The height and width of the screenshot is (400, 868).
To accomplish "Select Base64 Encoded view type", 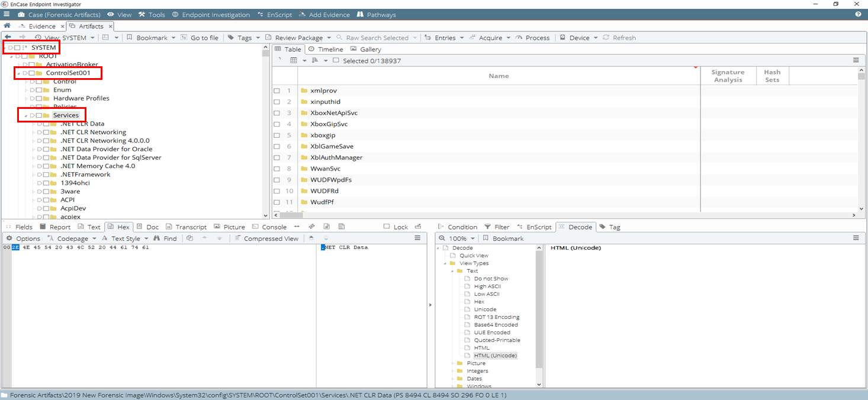I will point(496,325).
